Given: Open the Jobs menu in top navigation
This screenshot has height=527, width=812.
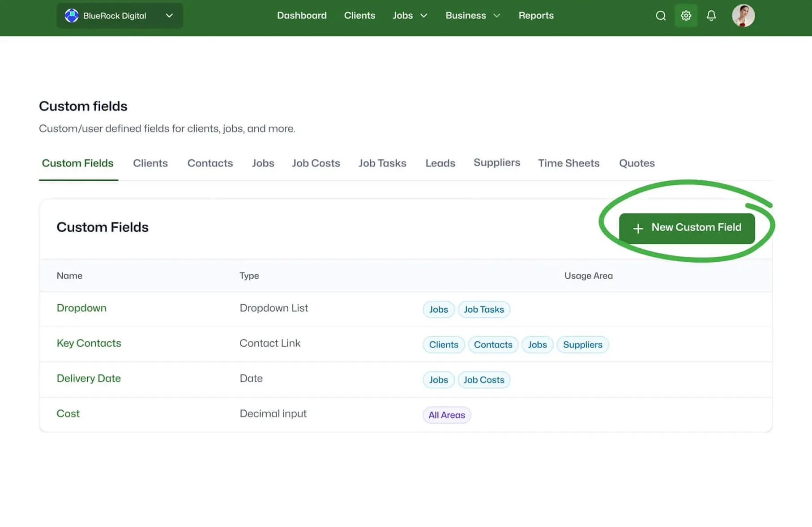Looking at the screenshot, I should pyautogui.click(x=402, y=15).
